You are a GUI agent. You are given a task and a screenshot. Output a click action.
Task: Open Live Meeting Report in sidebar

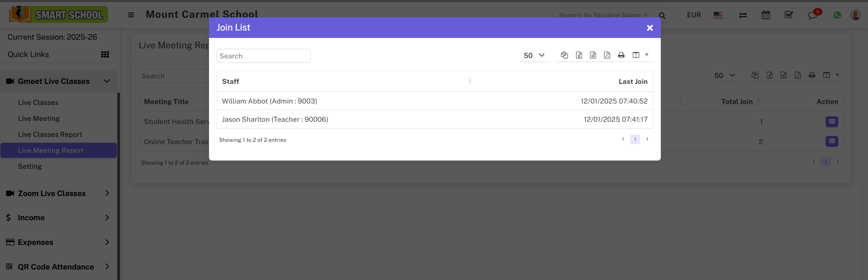58,150
